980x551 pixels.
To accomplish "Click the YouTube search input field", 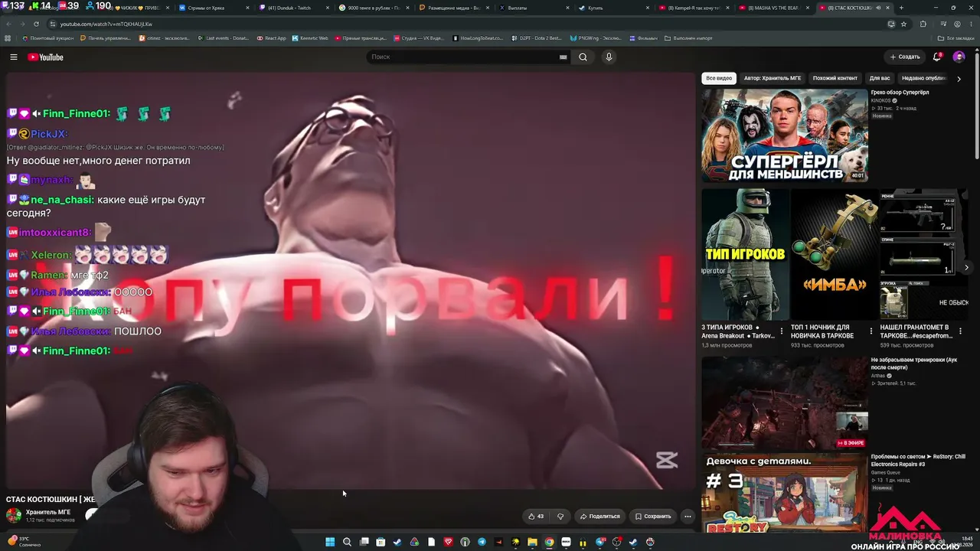I will coord(464,57).
